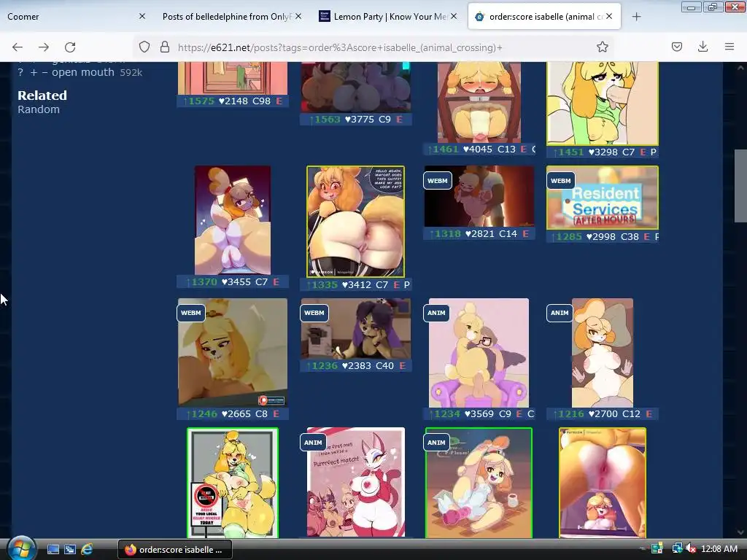Exclude open mouth tag with the – link

(44, 72)
